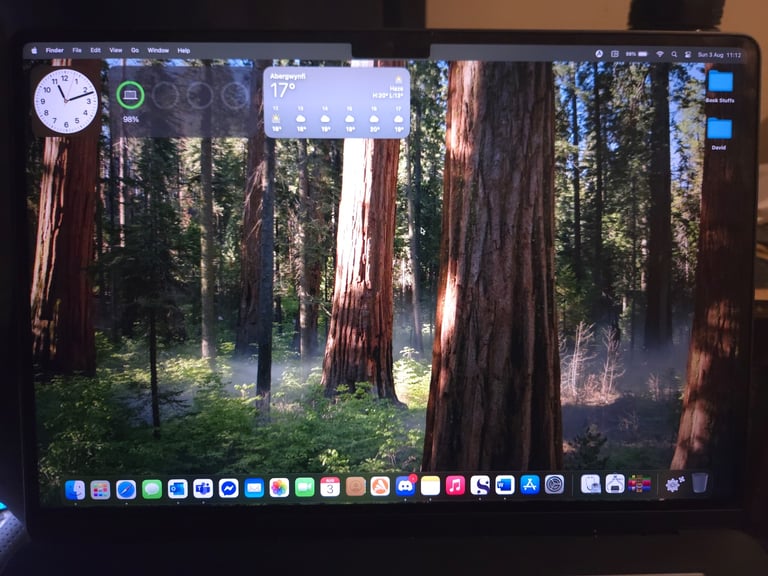Open Messenger from the Dock
This screenshot has height=576, width=768.
(228, 488)
